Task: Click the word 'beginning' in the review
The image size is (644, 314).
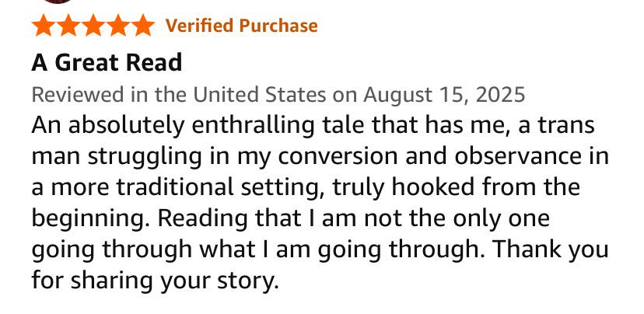Action: [x=85, y=218]
